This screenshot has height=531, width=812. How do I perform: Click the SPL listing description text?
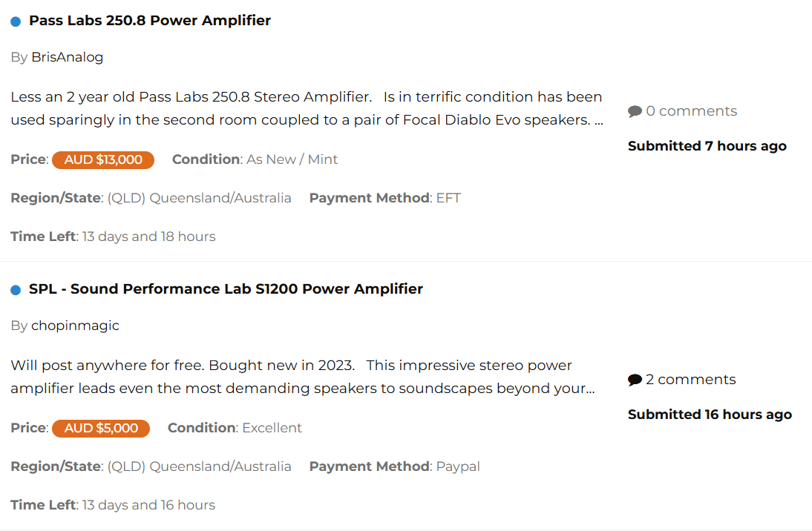[x=302, y=377]
